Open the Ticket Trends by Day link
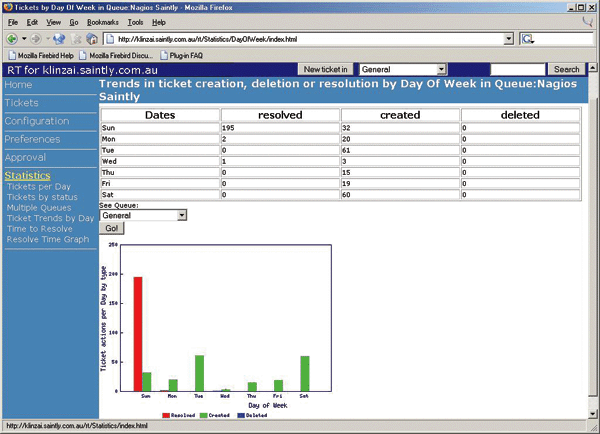The image size is (600, 434). pos(50,217)
